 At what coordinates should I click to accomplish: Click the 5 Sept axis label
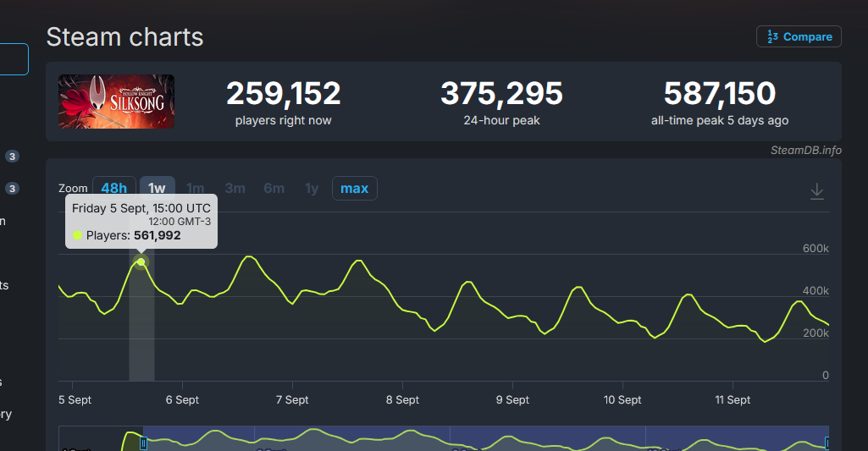pyautogui.click(x=75, y=399)
